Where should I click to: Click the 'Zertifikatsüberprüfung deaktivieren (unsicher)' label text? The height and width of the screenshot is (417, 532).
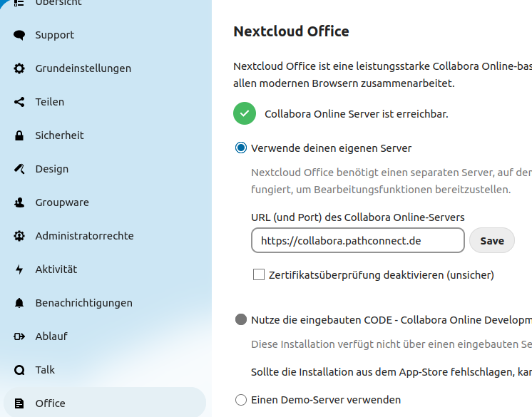(382, 275)
